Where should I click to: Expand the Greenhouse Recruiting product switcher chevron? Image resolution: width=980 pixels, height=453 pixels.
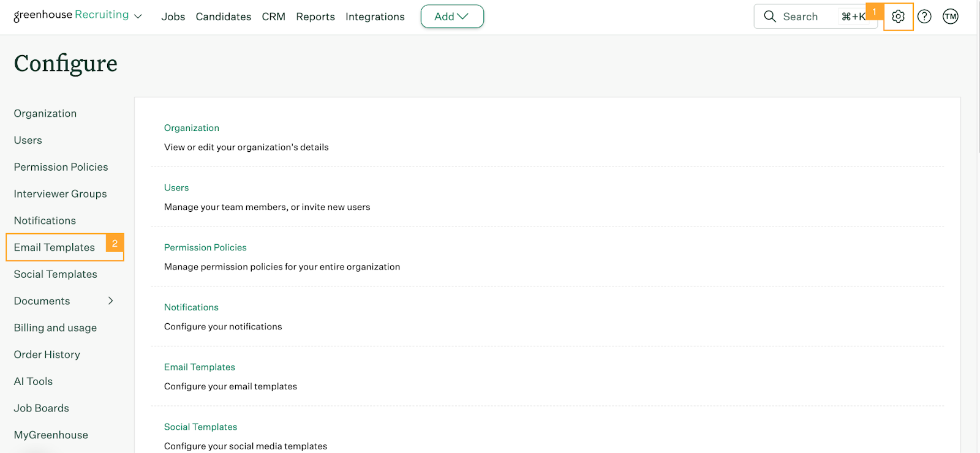138,17
